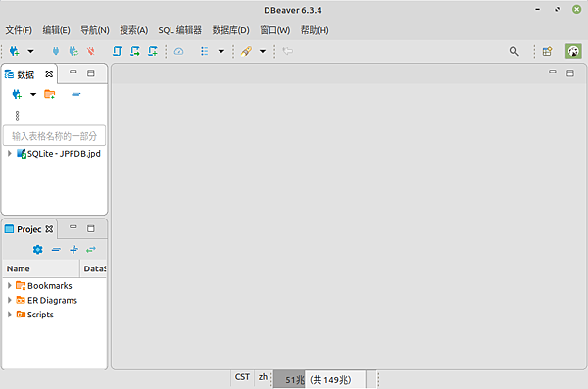Image resolution: width=588 pixels, height=389 pixels.
Task: Open the navigator view menu three-dot icon
Action: pyautogui.click(x=17, y=116)
